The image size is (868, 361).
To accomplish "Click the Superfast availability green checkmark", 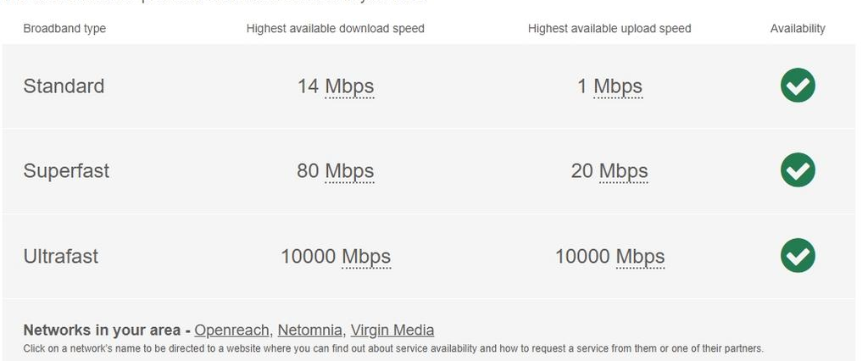I will (797, 170).
